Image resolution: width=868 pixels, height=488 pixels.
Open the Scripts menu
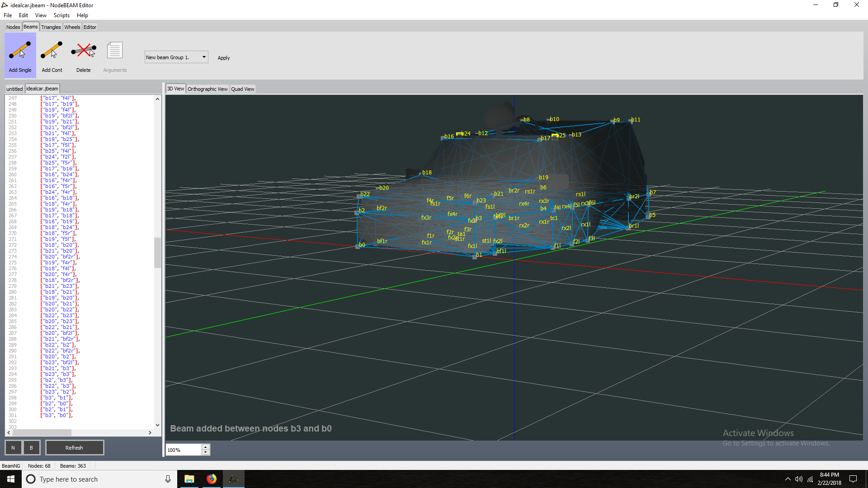(61, 15)
